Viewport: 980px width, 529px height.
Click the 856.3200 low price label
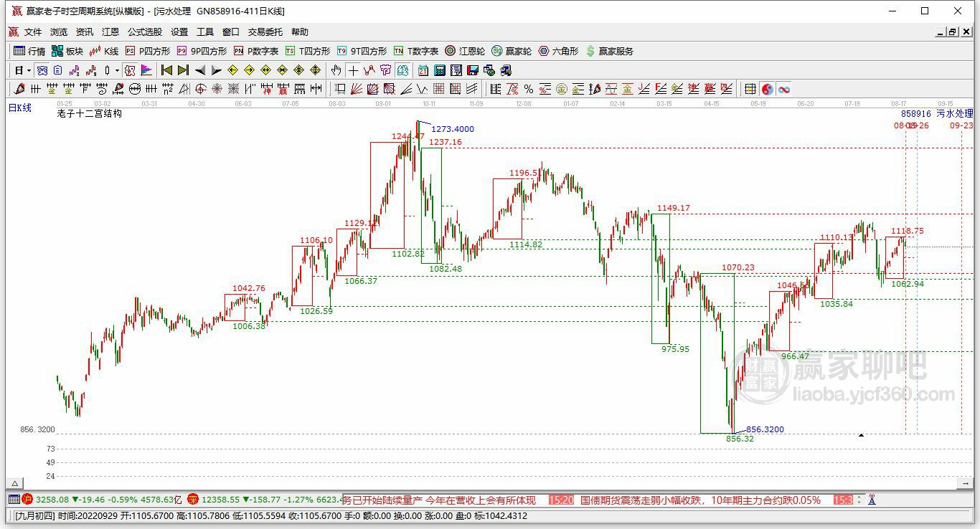click(x=765, y=429)
